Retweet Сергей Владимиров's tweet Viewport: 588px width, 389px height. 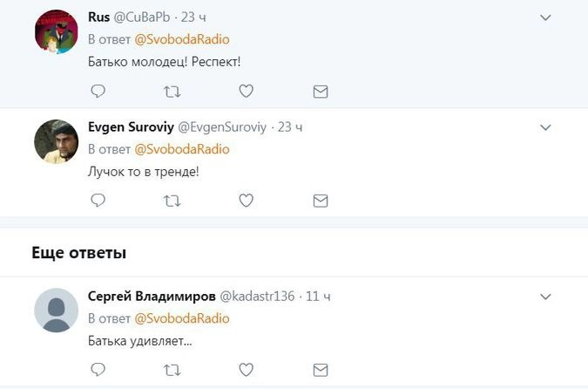point(172,371)
